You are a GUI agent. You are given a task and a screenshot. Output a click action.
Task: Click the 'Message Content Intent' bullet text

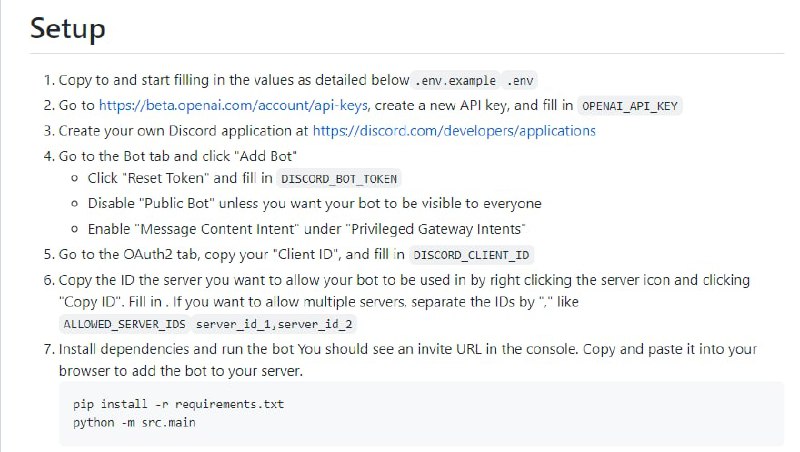pos(299,229)
